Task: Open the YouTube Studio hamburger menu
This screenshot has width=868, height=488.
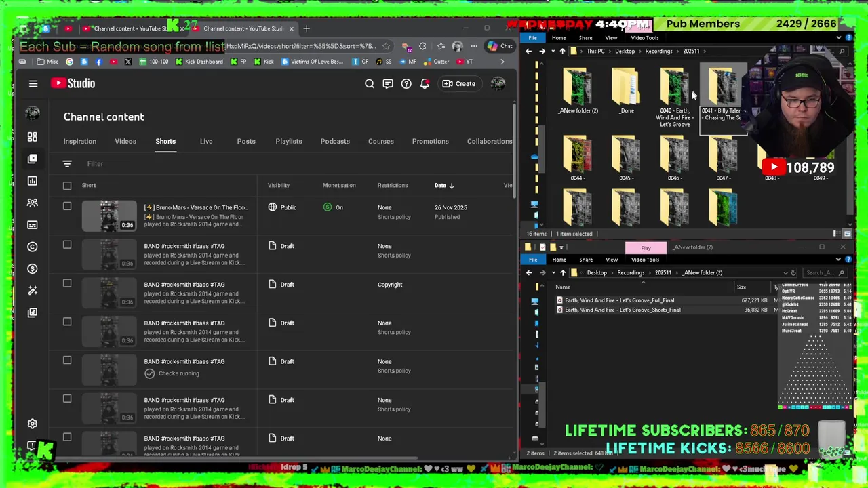Action: point(33,83)
